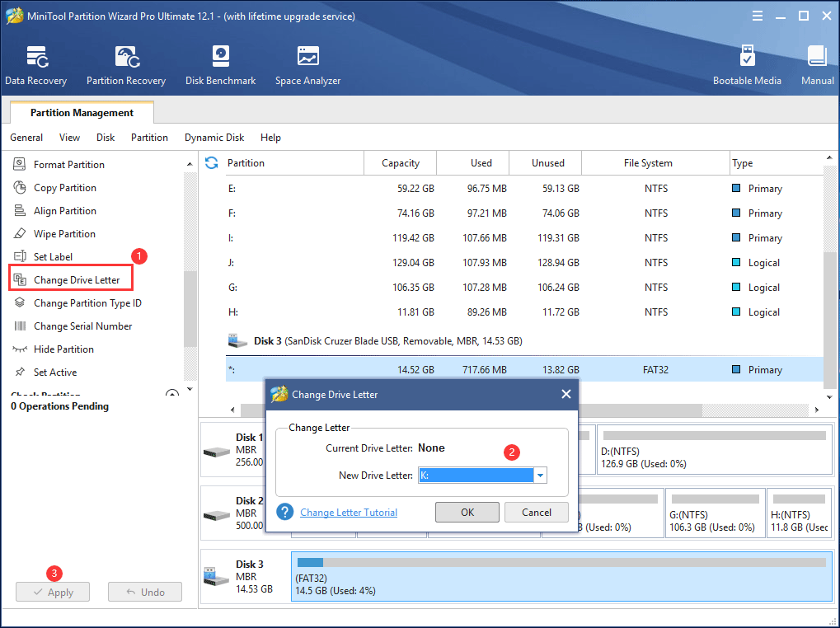Collapse the Check Partition section

172,394
